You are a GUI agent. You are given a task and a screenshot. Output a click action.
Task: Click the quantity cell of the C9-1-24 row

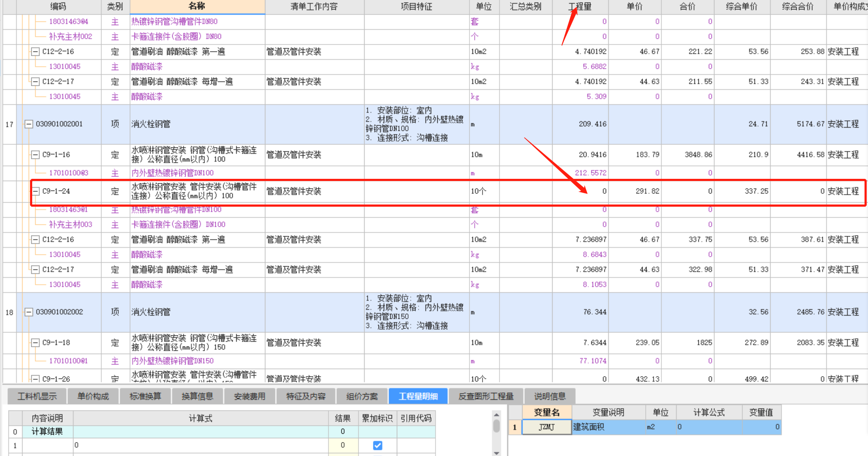(580, 191)
